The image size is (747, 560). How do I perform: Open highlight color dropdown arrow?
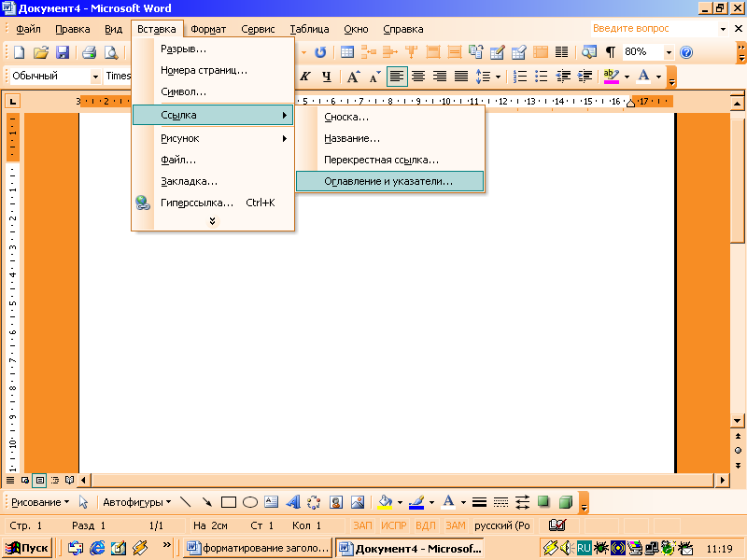(x=627, y=77)
